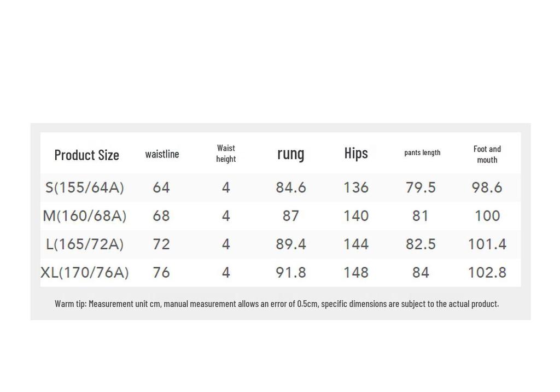
Task: Click Hips value 148
Action: pos(355,272)
